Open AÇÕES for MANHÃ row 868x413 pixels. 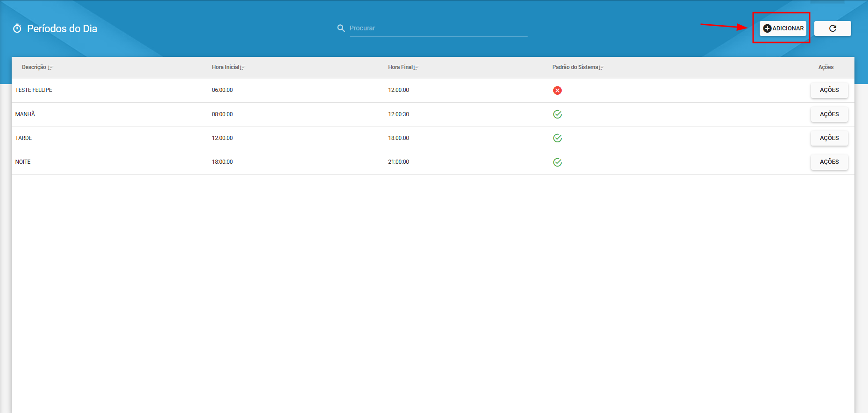pyautogui.click(x=829, y=114)
